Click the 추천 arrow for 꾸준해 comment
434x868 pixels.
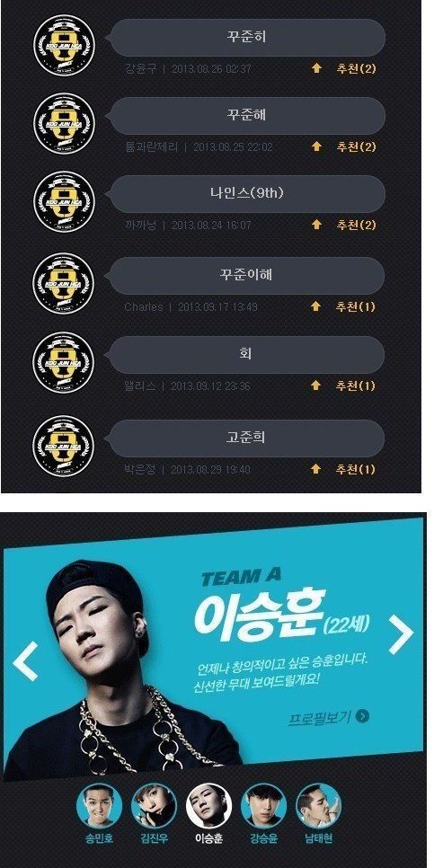pos(316,146)
